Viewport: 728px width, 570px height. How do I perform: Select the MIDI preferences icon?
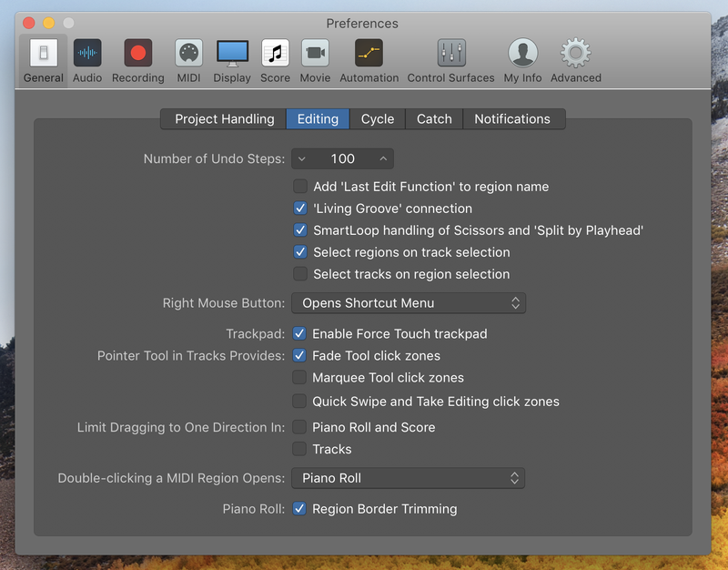[x=188, y=53]
